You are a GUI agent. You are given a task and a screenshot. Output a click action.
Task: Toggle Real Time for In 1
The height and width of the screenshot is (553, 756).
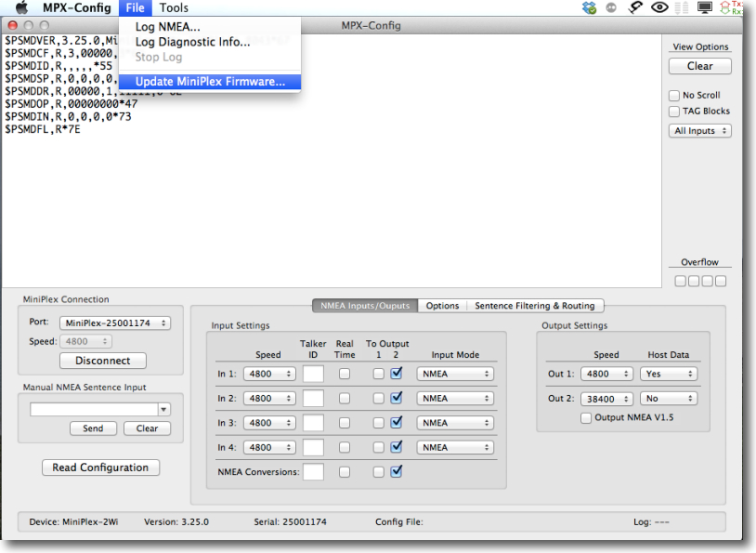click(345, 374)
